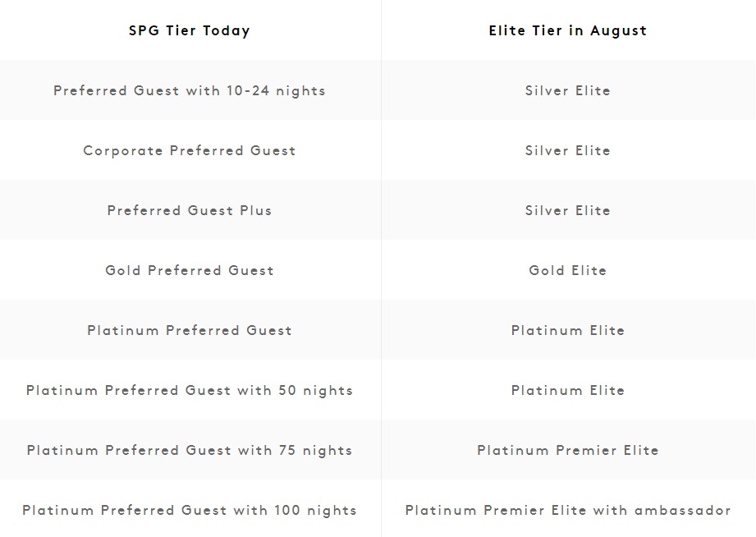Click Silver Elite in Preferred Guest Plus row

568,211
